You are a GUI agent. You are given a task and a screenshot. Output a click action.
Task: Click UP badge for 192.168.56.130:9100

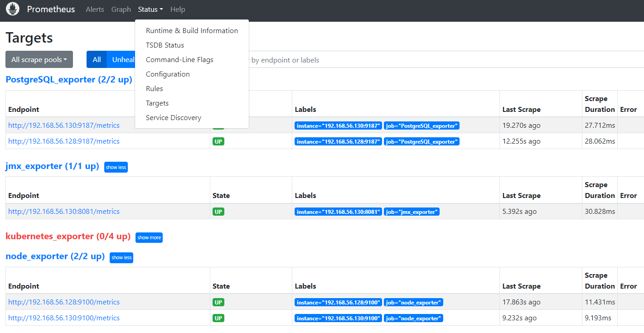(218, 318)
